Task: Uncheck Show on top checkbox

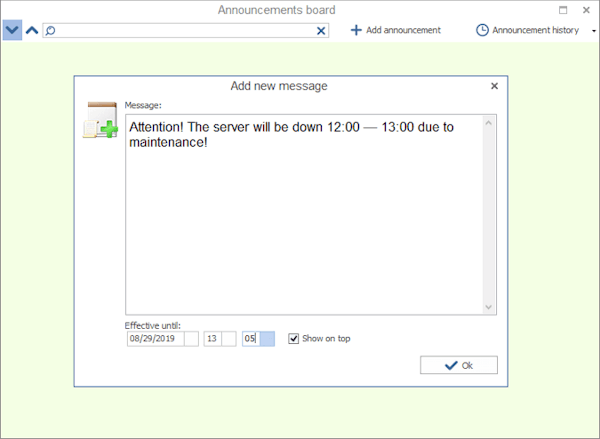Action: point(293,339)
